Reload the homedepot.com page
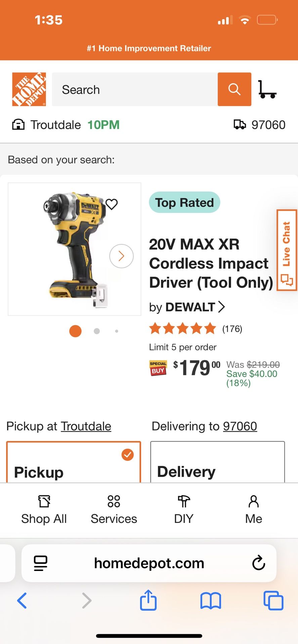 click(258, 563)
